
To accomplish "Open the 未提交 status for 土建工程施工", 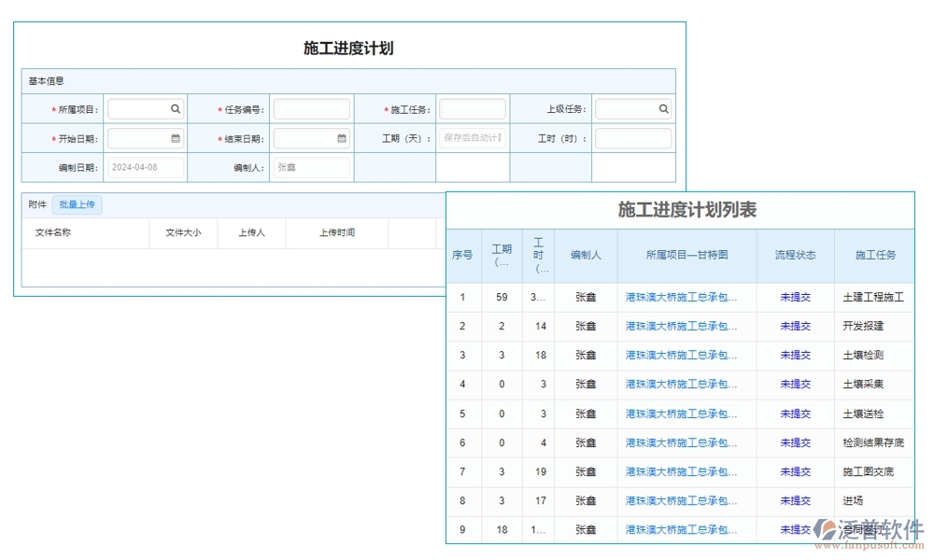I will coord(795,297).
